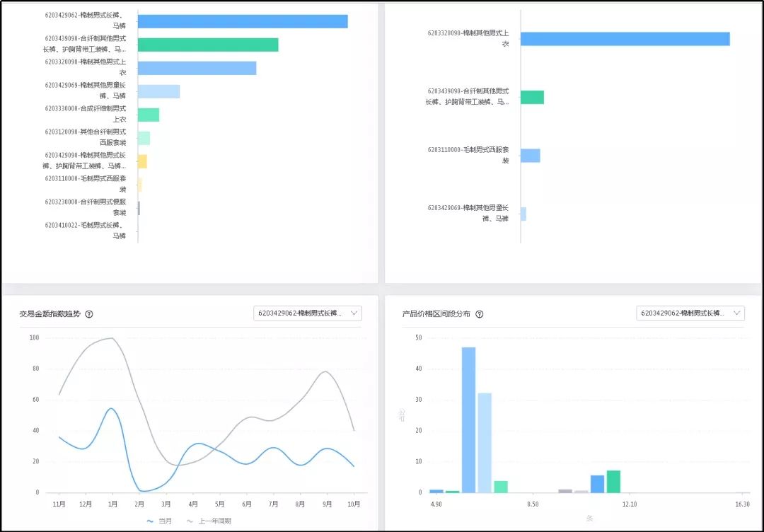
Task: Click 6203110000-毛制男式西服套装 bar in top-right chart
Action: click(x=530, y=156)
